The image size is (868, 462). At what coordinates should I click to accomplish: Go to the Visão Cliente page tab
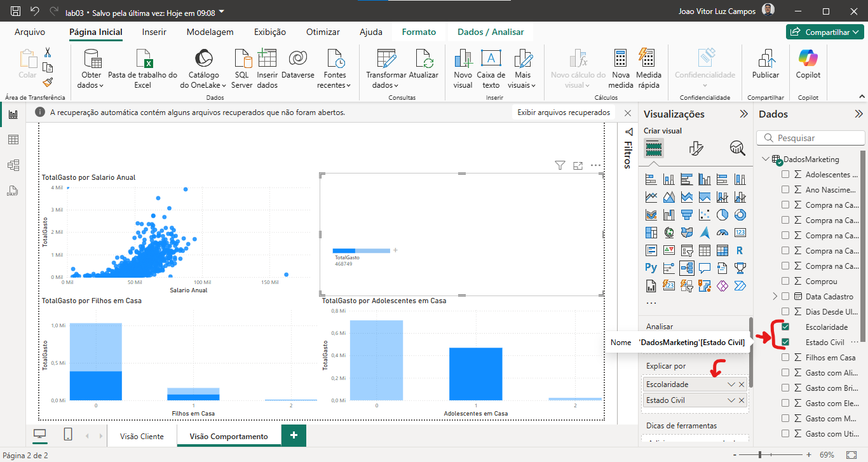[x=142, y=436]
